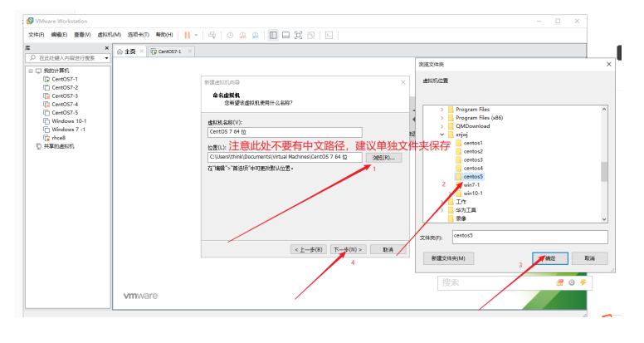Open the 虚拟机(M) menu
Screen dimensions: 644x343
tap(109, 35)
